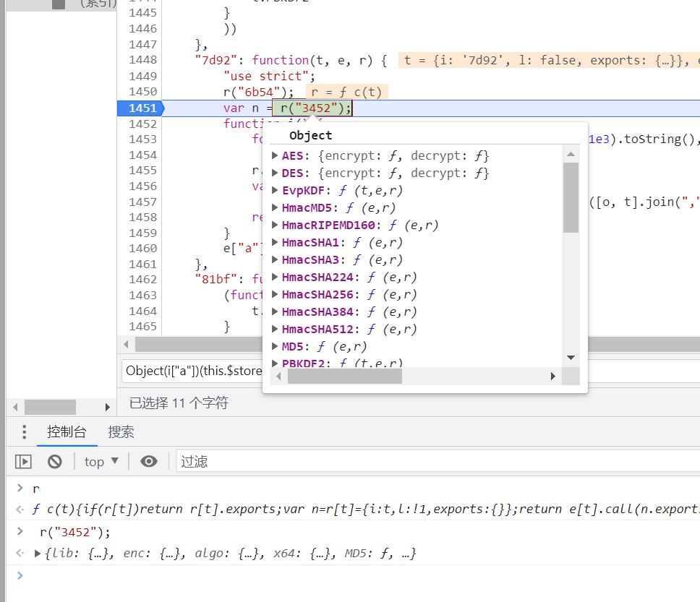Viewport: 700px width, 602px height.
Task: Toggle the console sidebar panel icon
Action: click(x=24, y=461)
